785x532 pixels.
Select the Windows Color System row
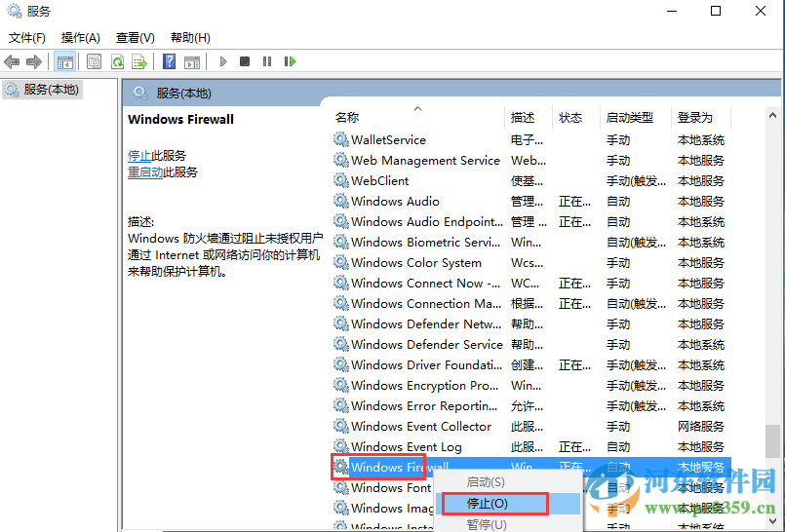pyautogui.click(x=530, y=263)
